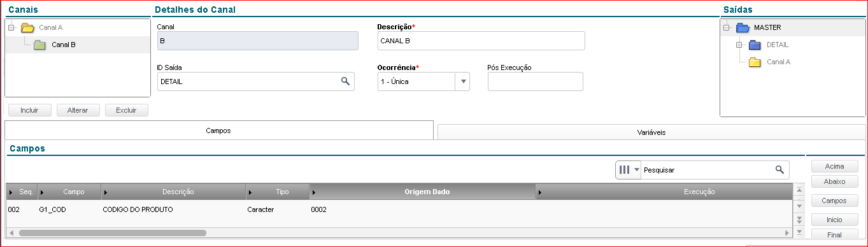Sort by Tipo column header
Screen dimensions: 868x247
pos(278,192)
